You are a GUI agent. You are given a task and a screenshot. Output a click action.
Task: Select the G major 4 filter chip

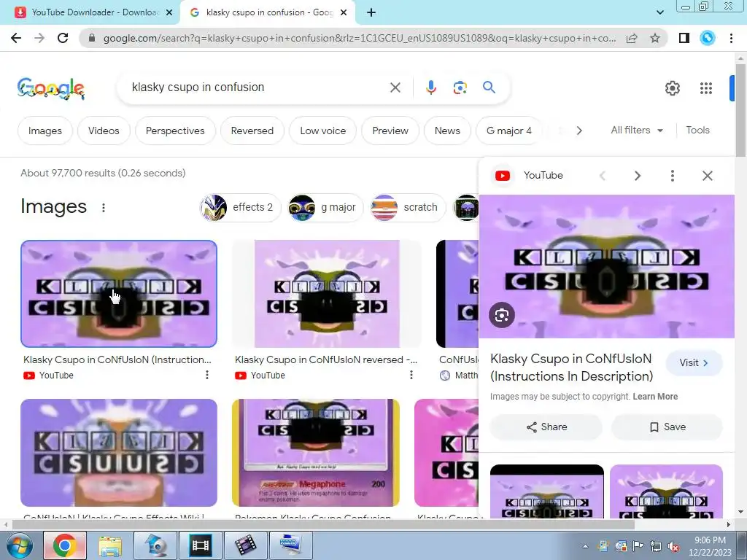508,131
